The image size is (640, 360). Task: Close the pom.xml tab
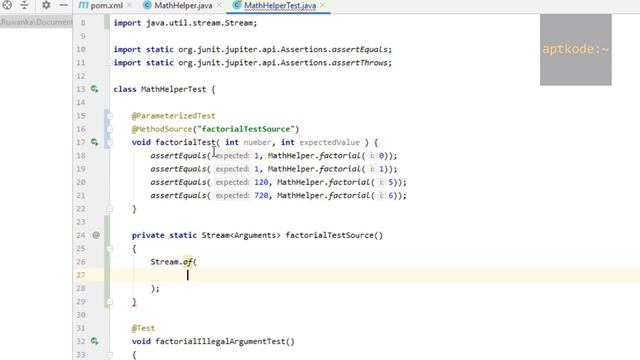pyautogui.click(x=129, y=5)
